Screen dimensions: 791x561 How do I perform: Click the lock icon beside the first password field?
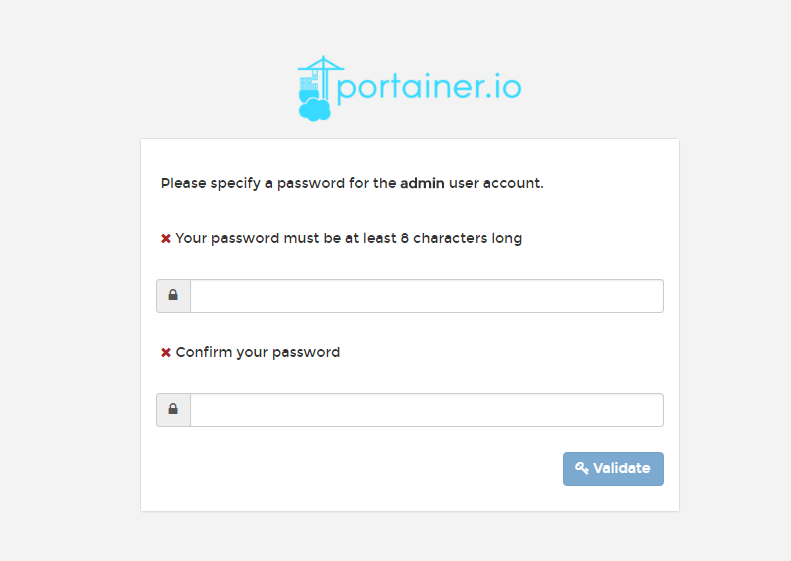(173, 296)
